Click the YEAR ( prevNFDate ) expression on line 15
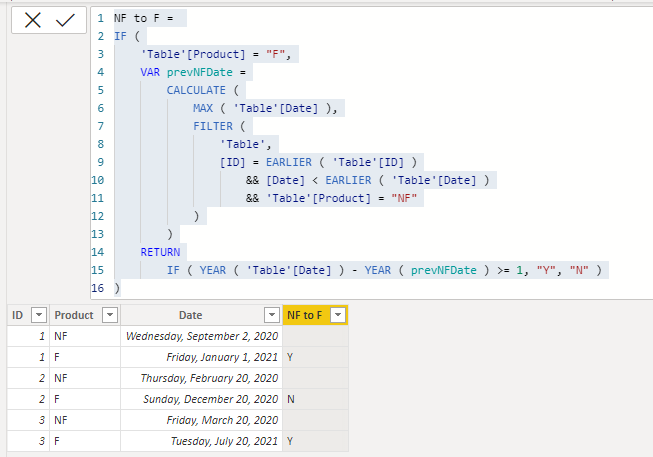 coord(426,270)
